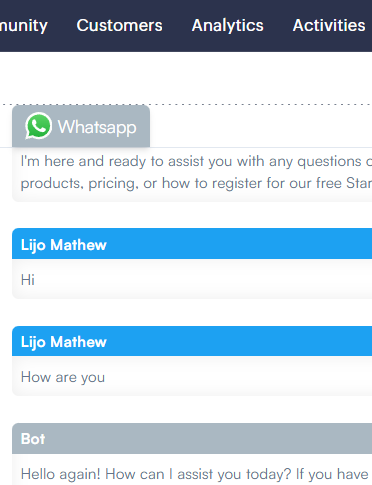Select the Whatsapp channel tab label
Image resolution: width=372 pixels, height=485 pixels.
tap(97, 127)
